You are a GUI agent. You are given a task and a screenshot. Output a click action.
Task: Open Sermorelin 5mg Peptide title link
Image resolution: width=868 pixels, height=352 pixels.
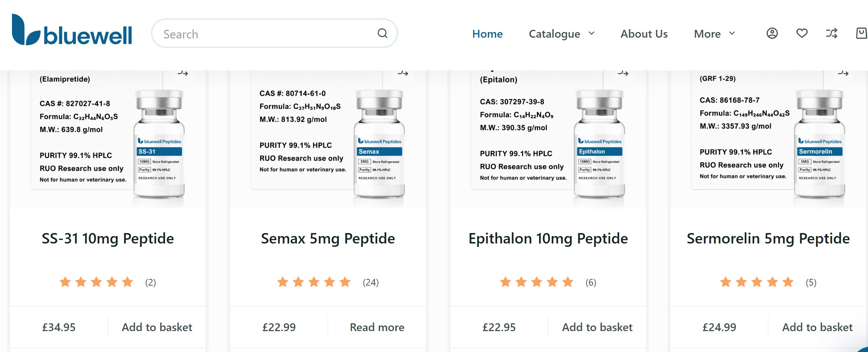(768, 239)
